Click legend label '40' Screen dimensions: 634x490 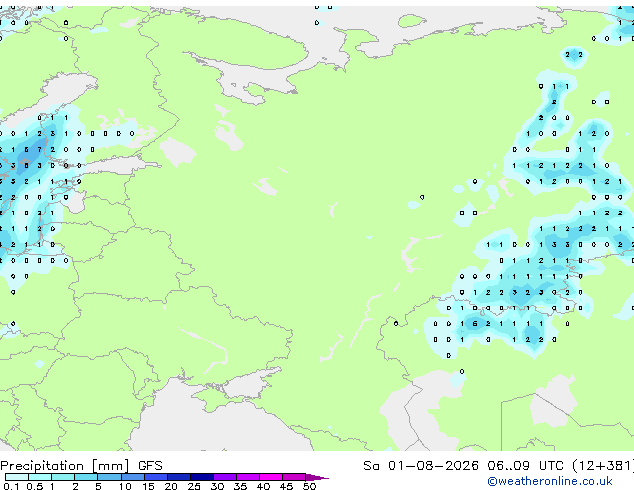click(263, 486)
